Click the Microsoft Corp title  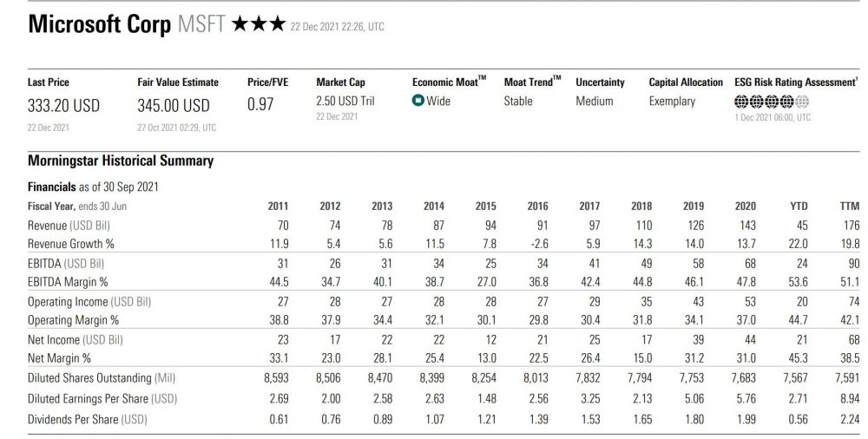99,24
